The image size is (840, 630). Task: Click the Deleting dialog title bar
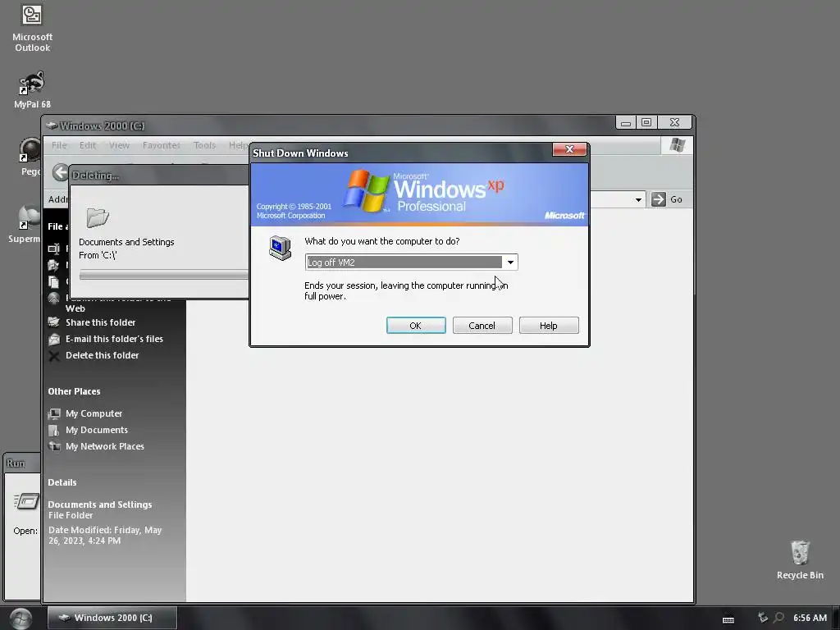coord(160,176)
